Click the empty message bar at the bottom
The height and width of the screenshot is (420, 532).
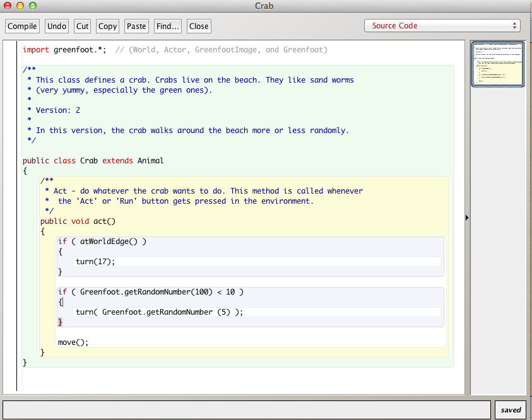tap(247, 410)
